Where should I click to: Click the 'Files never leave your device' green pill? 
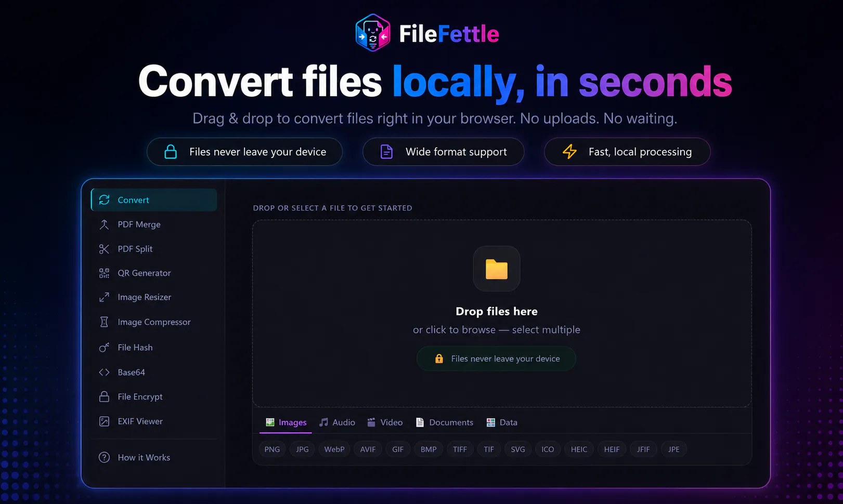tap(496, 359)
